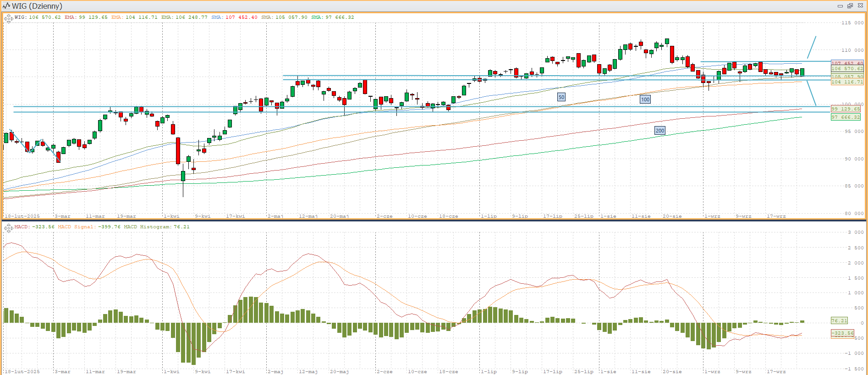This screenshot has height=375, width=868.
Task: Restore the chart window size
Action: click(850, 6)
